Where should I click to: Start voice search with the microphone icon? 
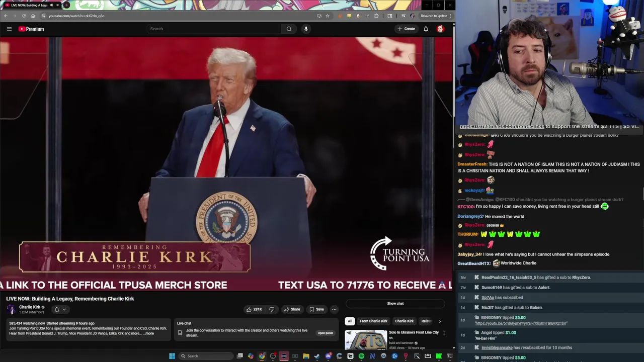click(306, 29)
